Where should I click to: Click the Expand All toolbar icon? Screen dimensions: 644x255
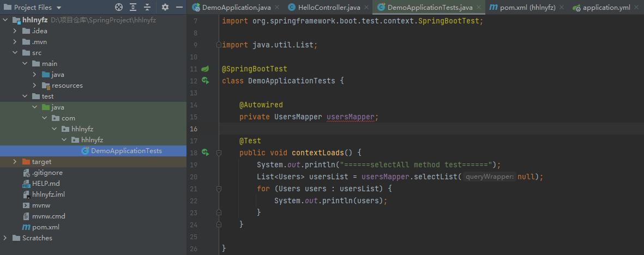133,8
